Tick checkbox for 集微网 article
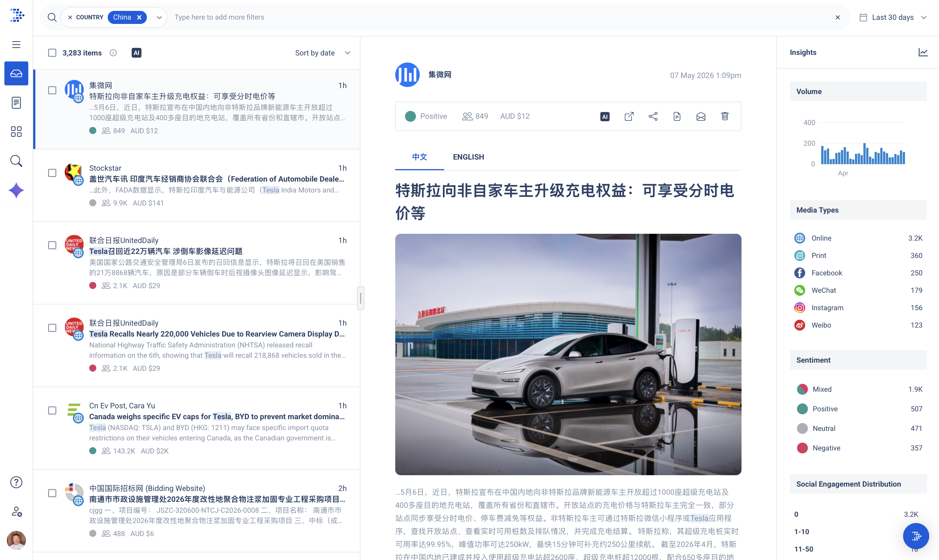Viewport: 939px width, 560px height. tap(52, 90)
